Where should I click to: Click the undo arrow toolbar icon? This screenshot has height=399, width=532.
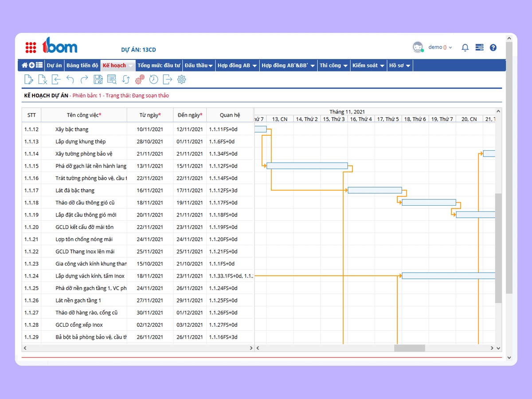[70, 79]
